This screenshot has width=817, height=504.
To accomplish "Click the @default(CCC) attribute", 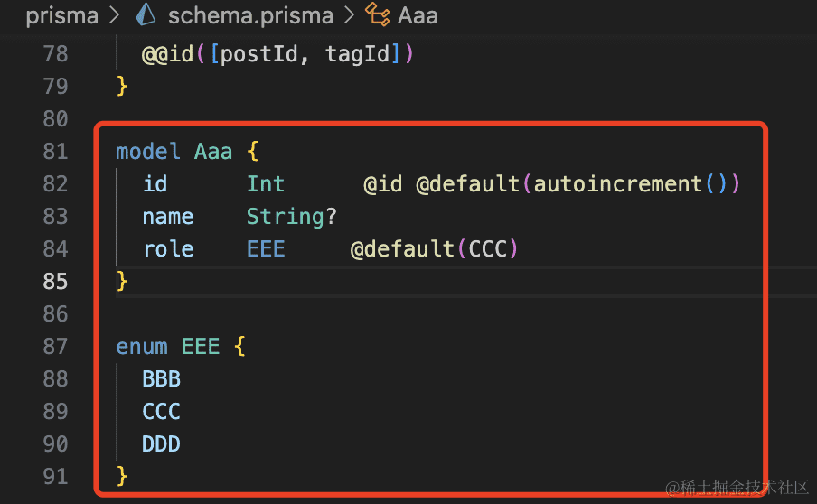I will [434, 248].
